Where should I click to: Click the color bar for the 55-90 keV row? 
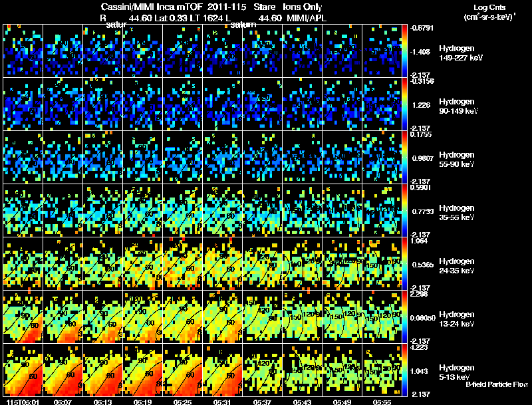click(x=404, y=158)
